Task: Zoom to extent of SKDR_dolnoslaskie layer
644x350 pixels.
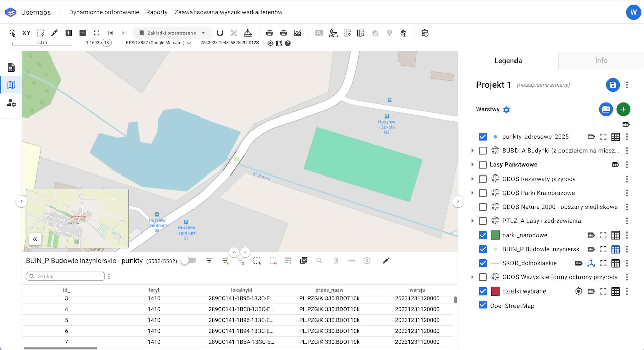Action: [x=603, y=263]
